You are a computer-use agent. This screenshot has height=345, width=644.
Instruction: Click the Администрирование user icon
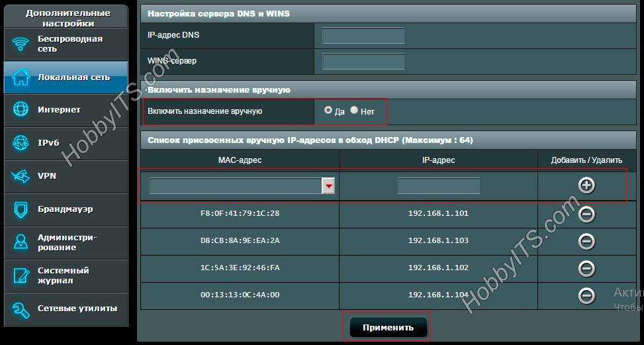21,242
